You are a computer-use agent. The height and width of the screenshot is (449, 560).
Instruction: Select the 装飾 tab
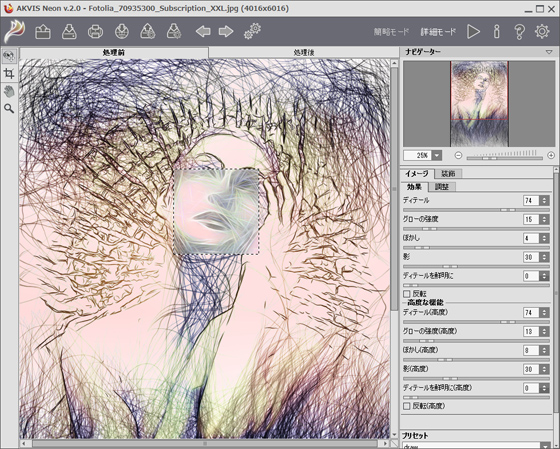coord(448,174)
